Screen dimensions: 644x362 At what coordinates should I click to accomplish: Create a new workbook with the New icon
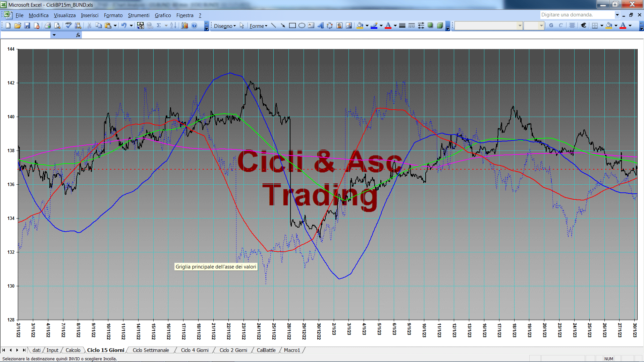pyautogui.click(x=8, y=25)
